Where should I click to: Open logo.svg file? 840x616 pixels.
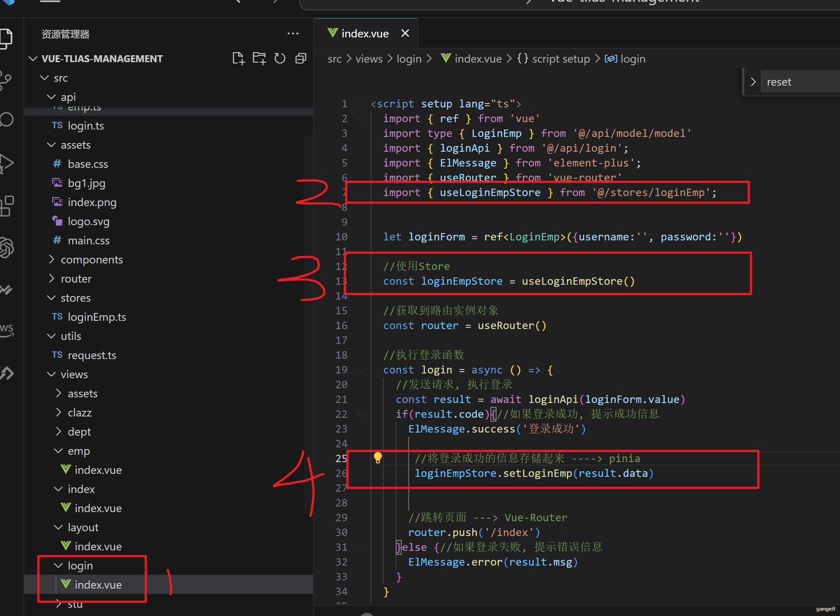coord(89,221)
